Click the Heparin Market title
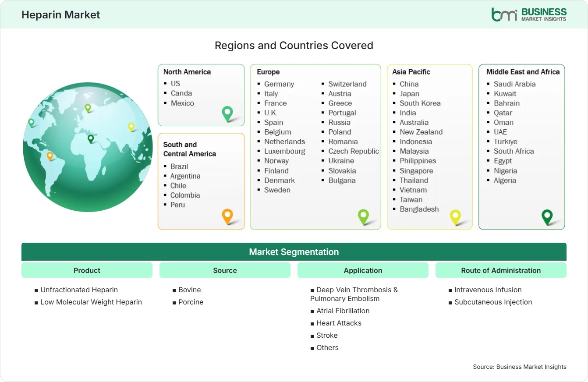The image size is (588, 382). click(61, 15)
